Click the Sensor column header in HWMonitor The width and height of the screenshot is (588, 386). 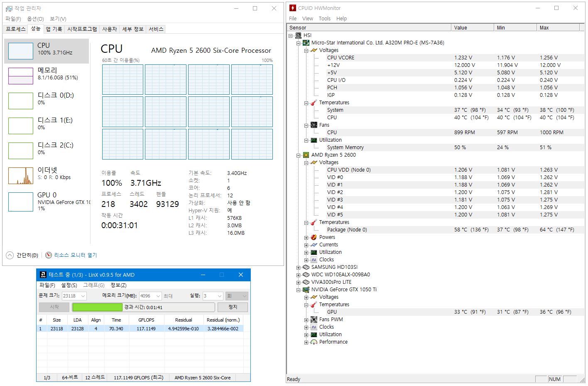coord(369,27)
